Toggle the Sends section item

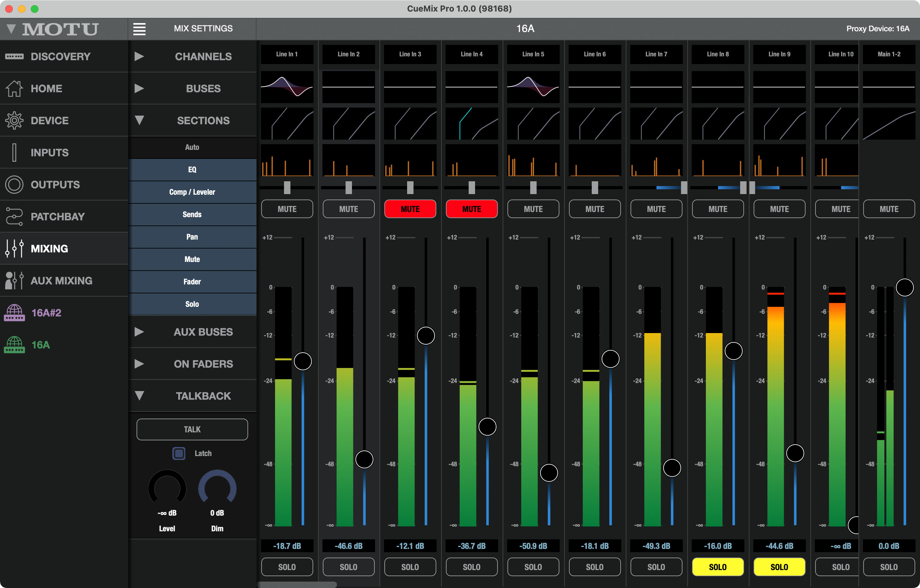pyautogui.click(x=192, y=215)
